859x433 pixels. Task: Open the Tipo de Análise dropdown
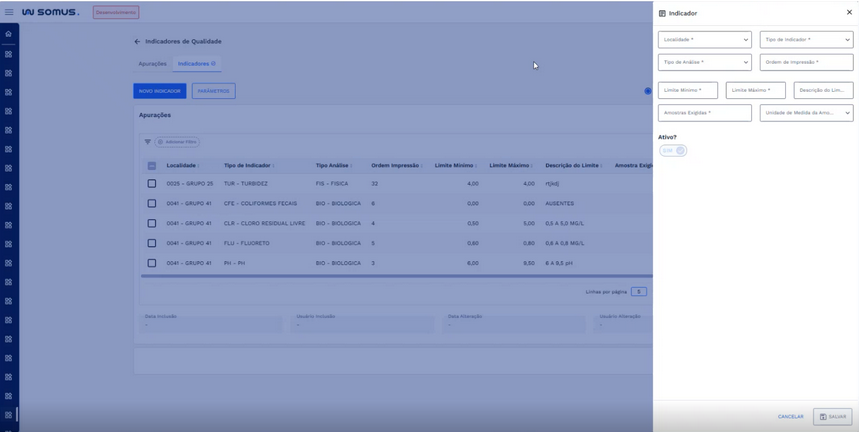[x=704, y=62]
